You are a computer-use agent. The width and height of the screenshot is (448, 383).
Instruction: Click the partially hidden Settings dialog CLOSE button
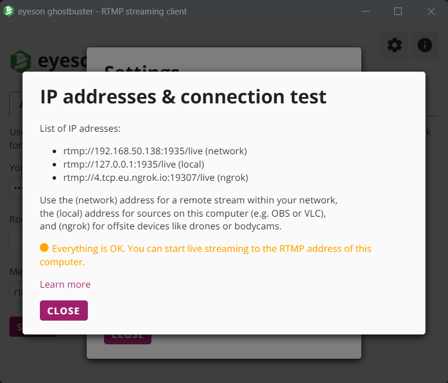128,339
